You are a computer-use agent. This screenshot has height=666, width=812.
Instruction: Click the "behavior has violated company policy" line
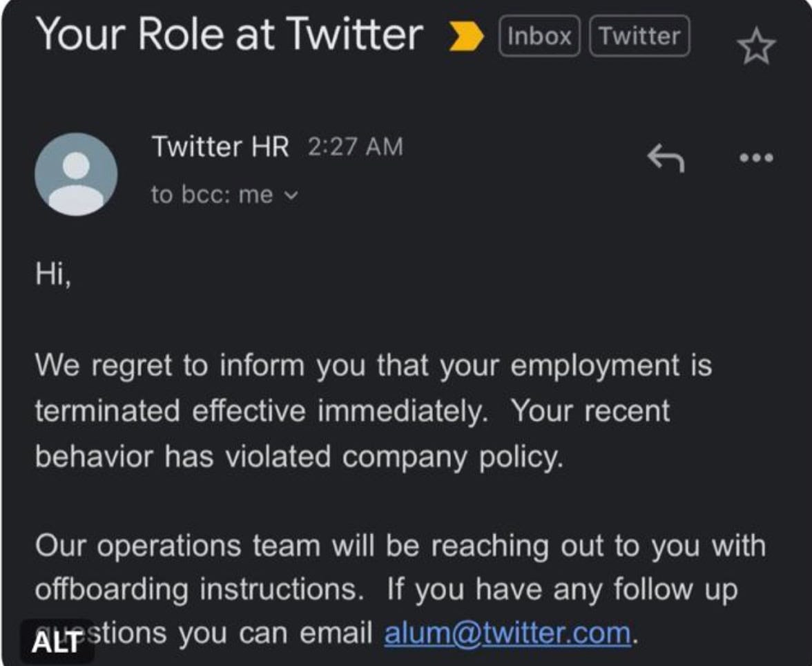299,457
